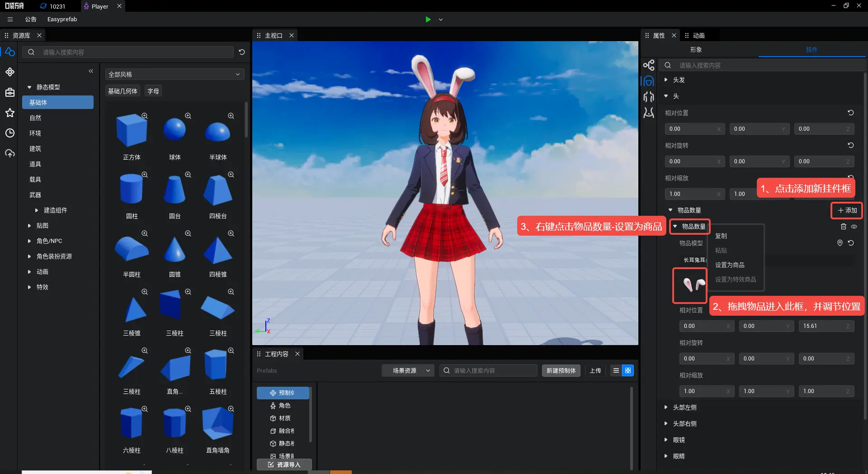Click the rabbit ears item thumbnail
868x474 pixels.
[x=690, y=285]
